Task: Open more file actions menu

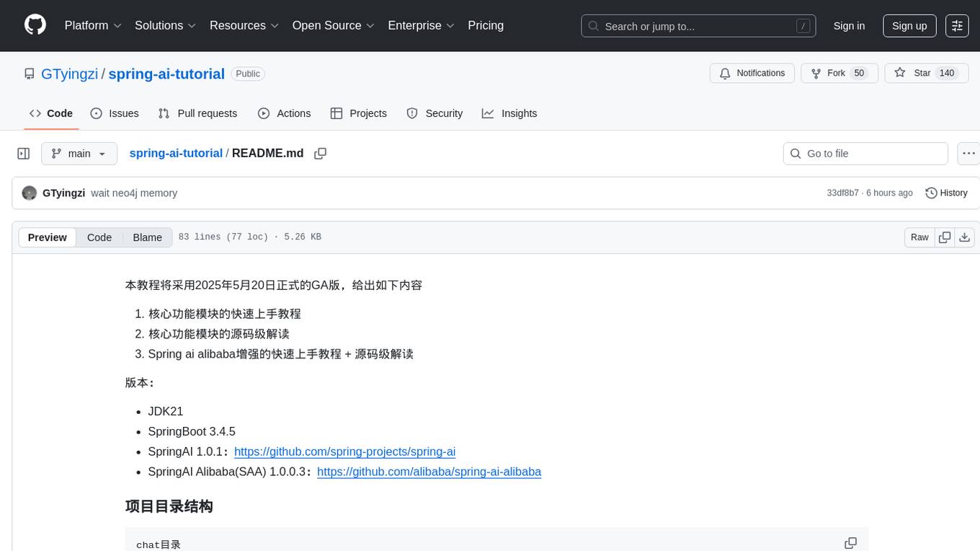Action: (x=968, y=154)
